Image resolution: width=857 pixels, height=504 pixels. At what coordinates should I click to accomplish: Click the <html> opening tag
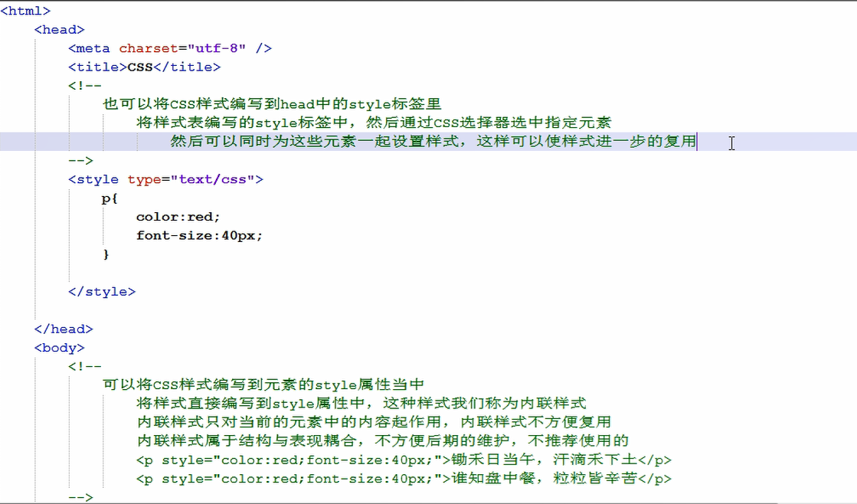click(x=25, y=11)
